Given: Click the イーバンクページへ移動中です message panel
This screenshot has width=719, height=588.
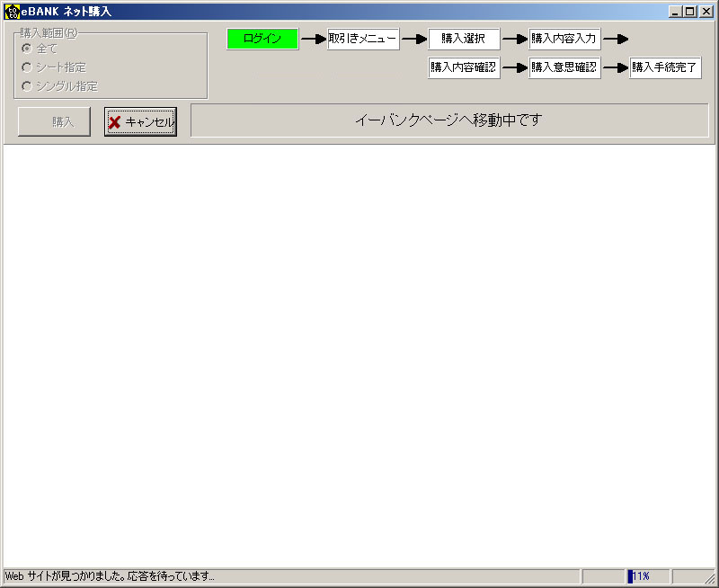Looking at the screenshot, I should [448, 120].
